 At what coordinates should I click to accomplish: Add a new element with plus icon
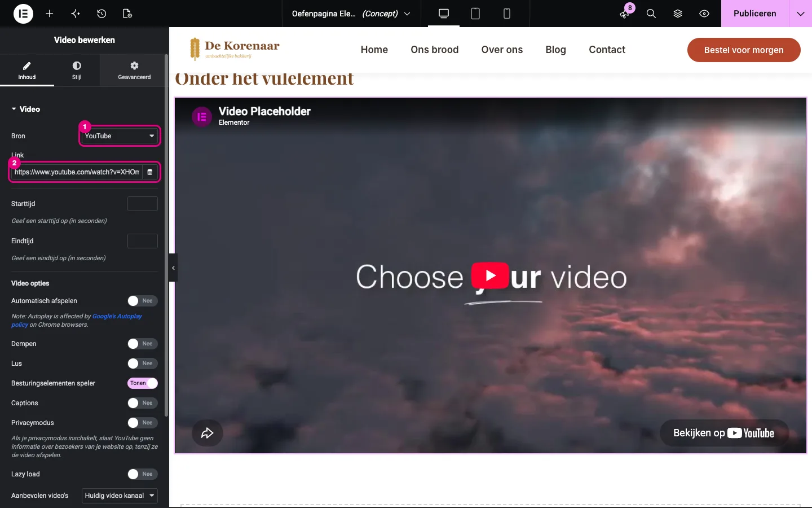click(x=50, y=14)
